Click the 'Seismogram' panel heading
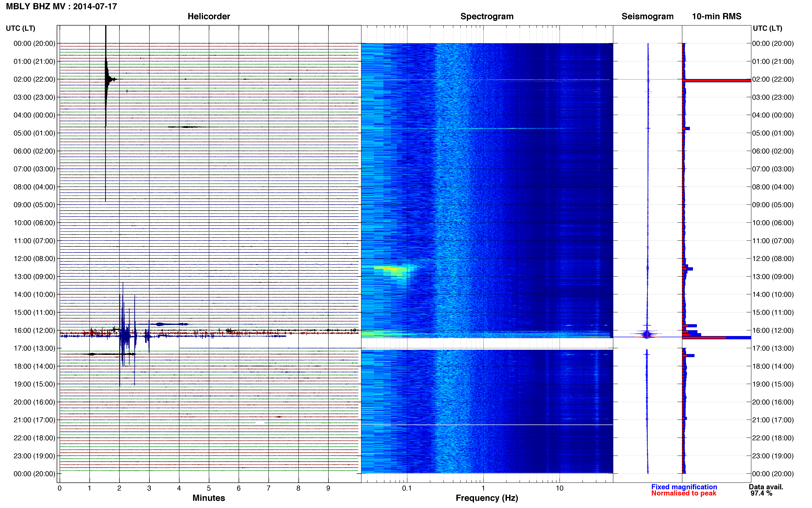Image resolution: width=812 pixels, height=508 pixels. coord(648,16)
